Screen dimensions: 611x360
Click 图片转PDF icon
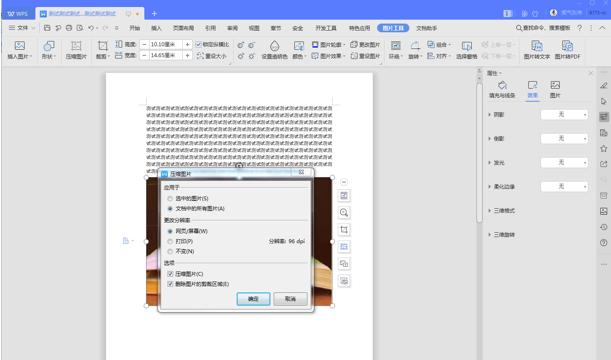click(x=567, y=46)
